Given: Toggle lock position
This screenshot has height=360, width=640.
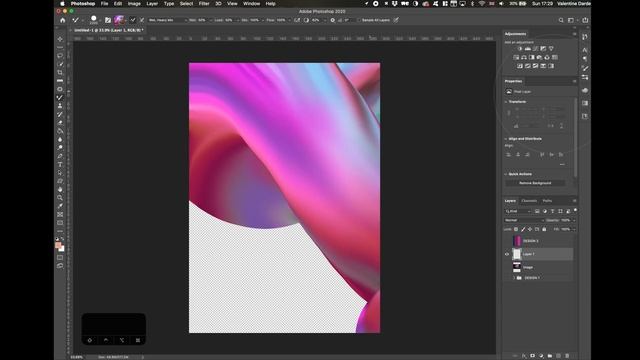Looking at the screenshot, I should (530, 229).
